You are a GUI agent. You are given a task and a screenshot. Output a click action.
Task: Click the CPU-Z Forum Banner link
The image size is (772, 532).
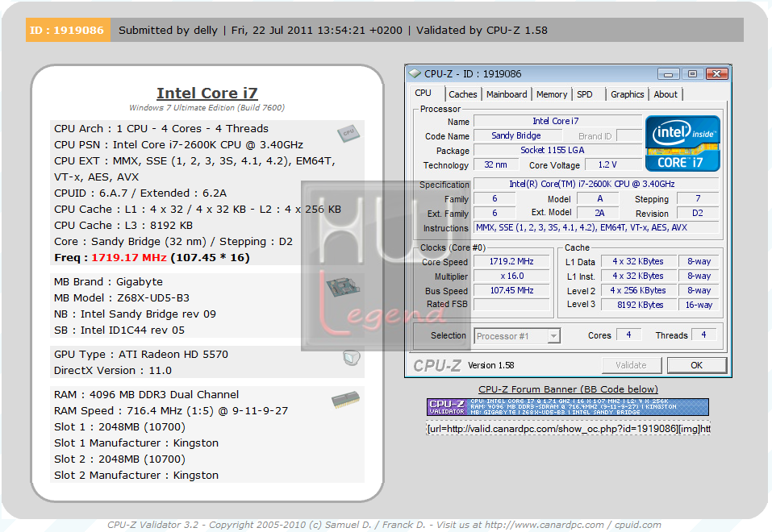568,389
